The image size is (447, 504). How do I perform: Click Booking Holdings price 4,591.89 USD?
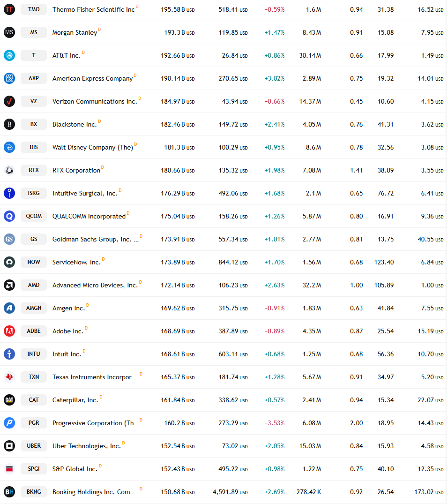[230, 492]
